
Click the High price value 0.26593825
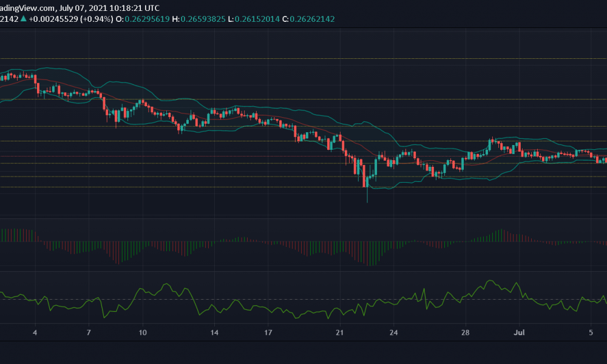point(203,19)
